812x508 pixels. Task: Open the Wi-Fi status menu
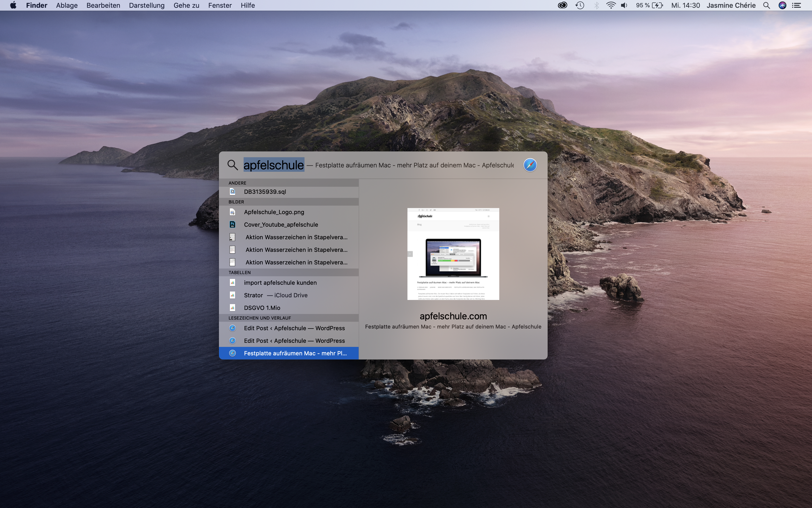click(x=611, y=5)
